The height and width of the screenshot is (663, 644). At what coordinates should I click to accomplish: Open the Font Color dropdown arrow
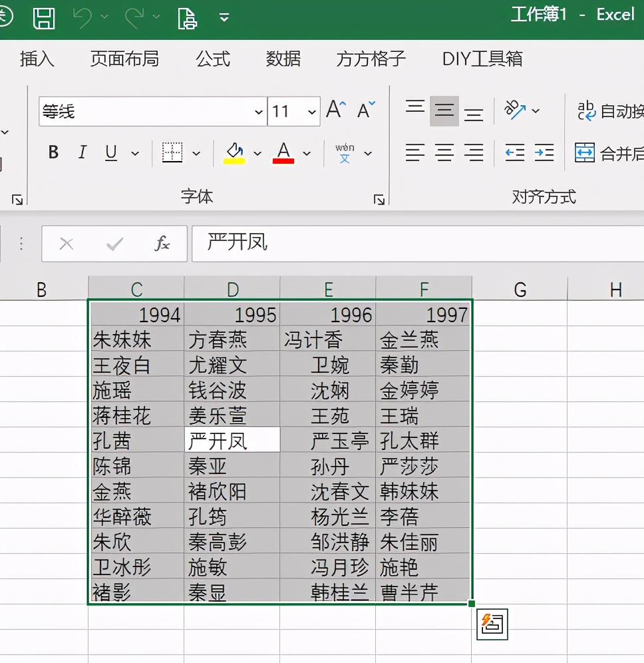(305, 153)
